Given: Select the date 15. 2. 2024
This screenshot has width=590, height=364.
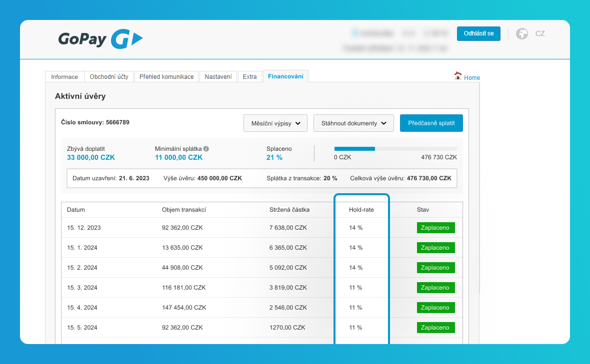Looking at the screenshot, I should [82, 268].
